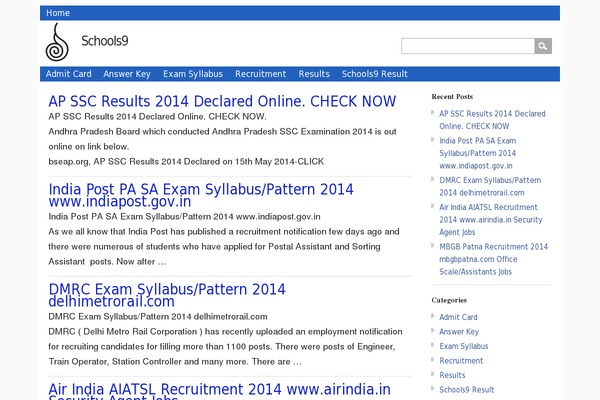Open Schools9 Result category in sidebar
Image resolution: width=600 pixels, height=400 pixels.
[467, 390]
